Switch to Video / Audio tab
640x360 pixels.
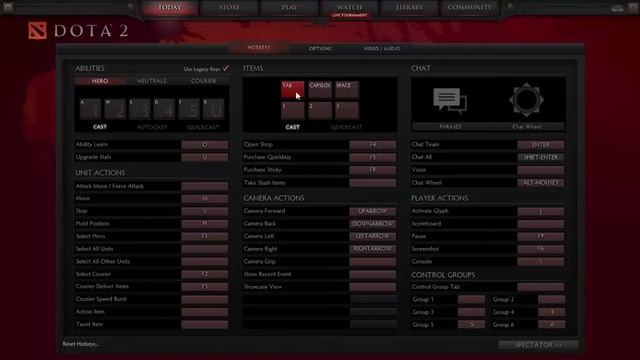382,49
